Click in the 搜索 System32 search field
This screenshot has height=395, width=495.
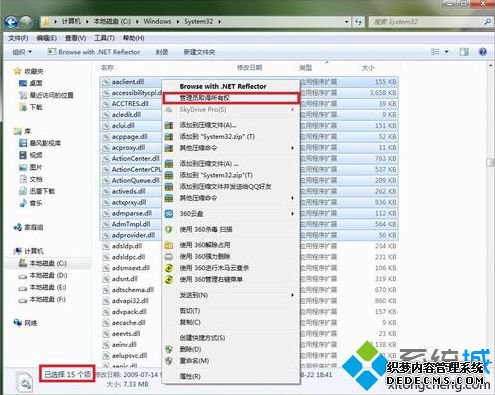(x=426, y=22)
